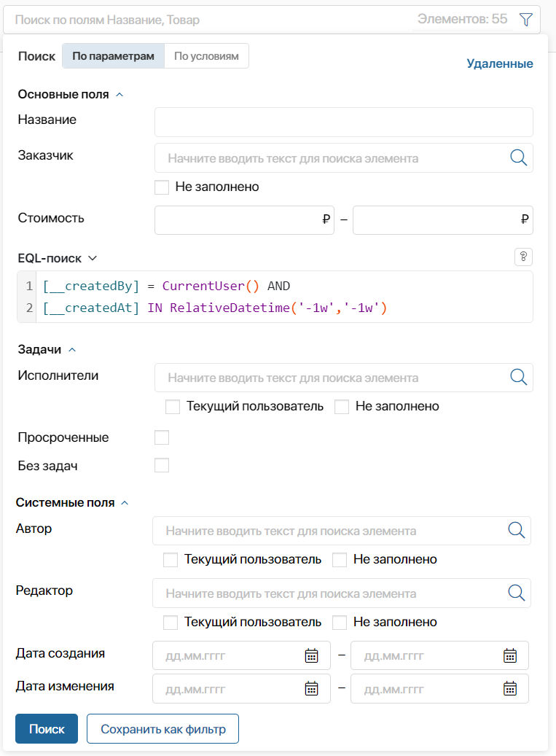Click the Дата создания end date field
This screenshot has width=556, height=756.
point(439,655)
